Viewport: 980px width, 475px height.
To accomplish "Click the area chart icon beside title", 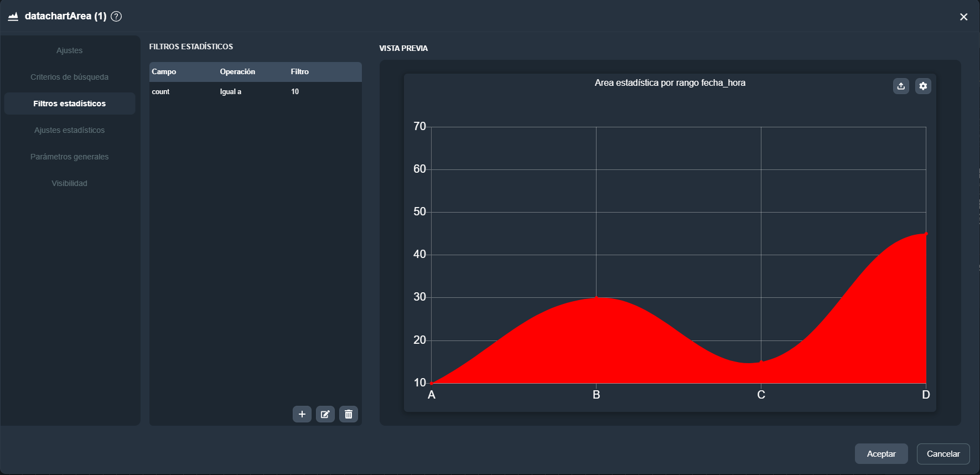I will coord(13,16).
